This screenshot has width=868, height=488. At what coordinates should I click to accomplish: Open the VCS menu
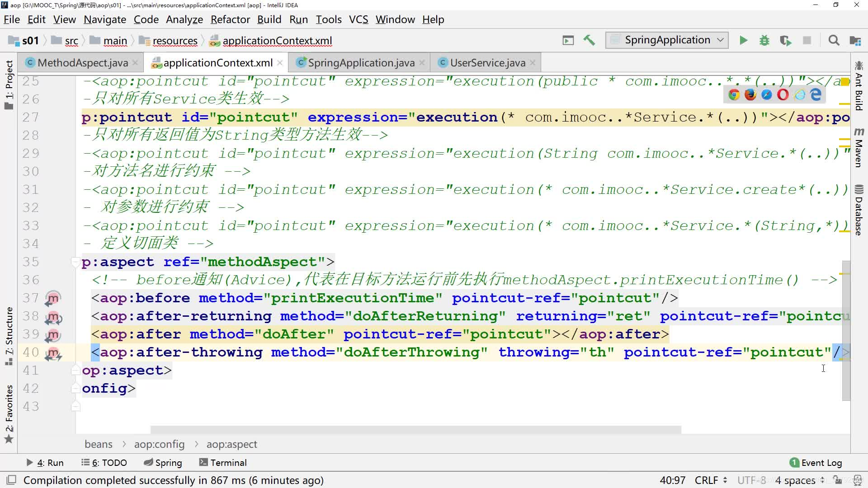point(359,19)
